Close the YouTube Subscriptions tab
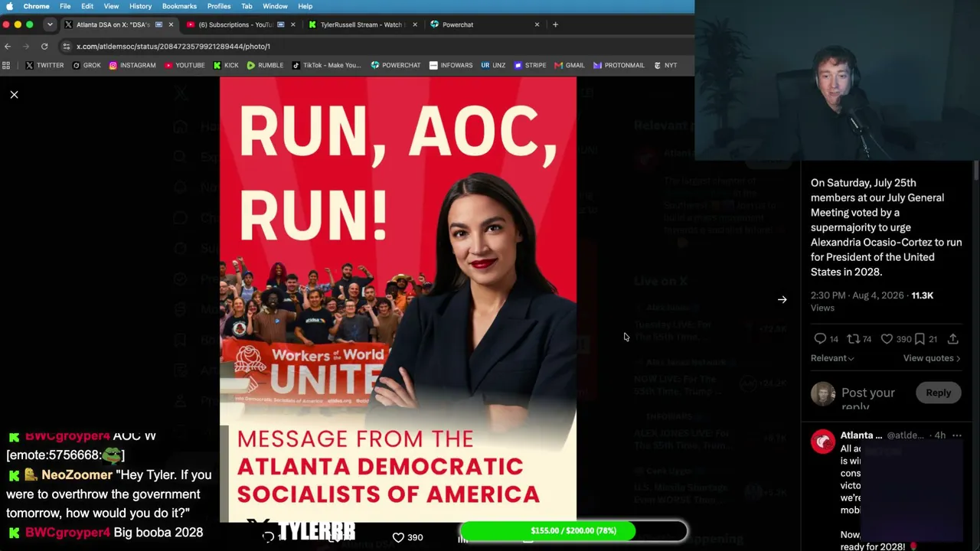The height and width of the screenshot is (551, 980). [292, 24]
